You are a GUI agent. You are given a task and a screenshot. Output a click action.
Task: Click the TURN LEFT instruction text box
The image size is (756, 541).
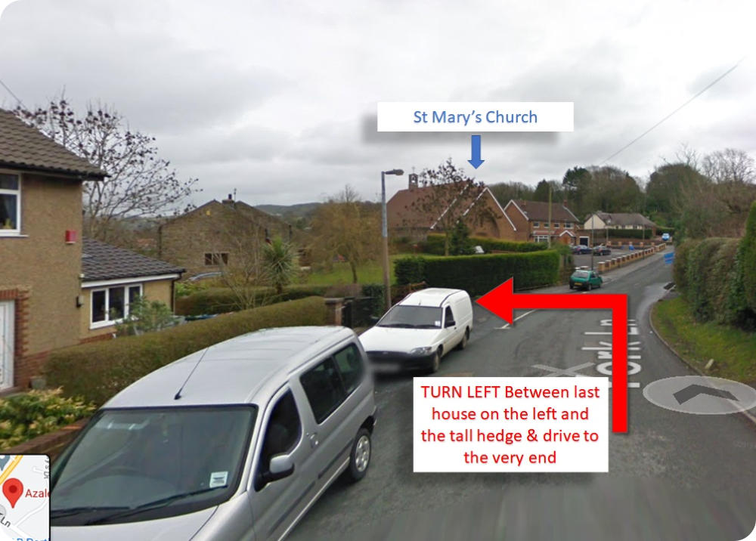coord(510,425)
